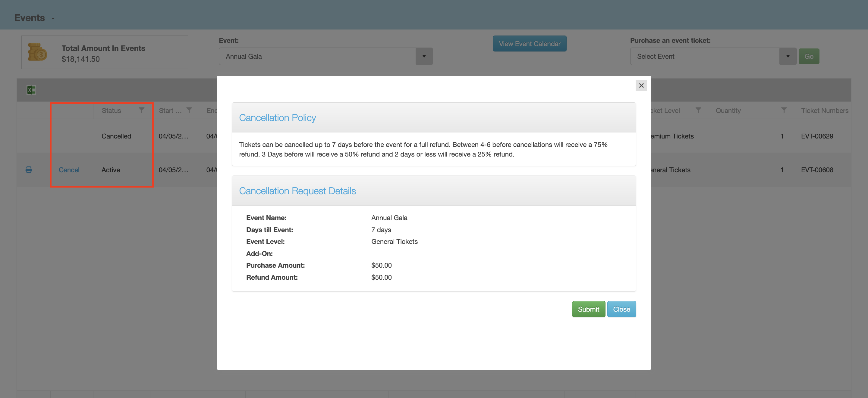Click the Status column header
This screenshot has height=398, width=868.
click(x=111, y=110)
